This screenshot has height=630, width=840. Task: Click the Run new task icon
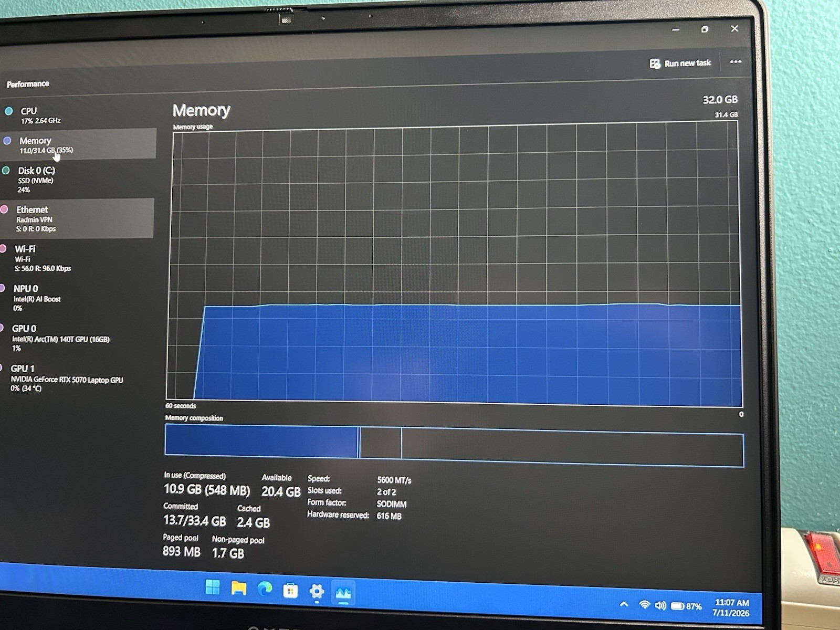(655, 64)
